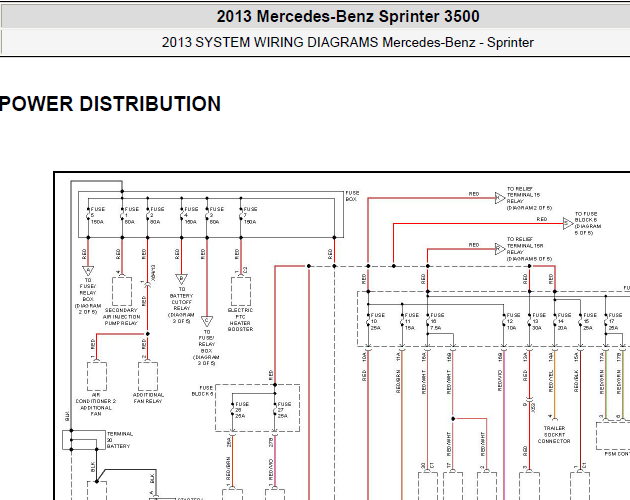Click the 'FUSE 14 20A' label

pos(564,322)
